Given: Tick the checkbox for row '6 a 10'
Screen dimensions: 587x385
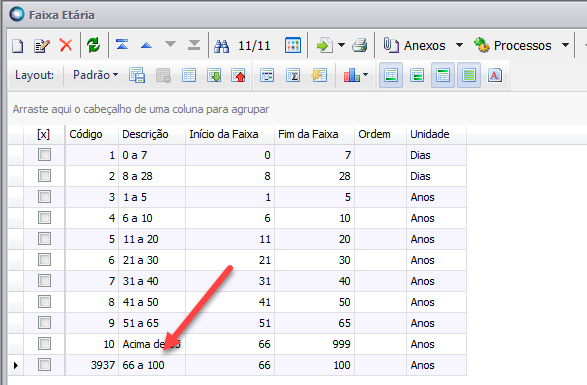Looking at the screenshot, I should [x=45, y=218].
